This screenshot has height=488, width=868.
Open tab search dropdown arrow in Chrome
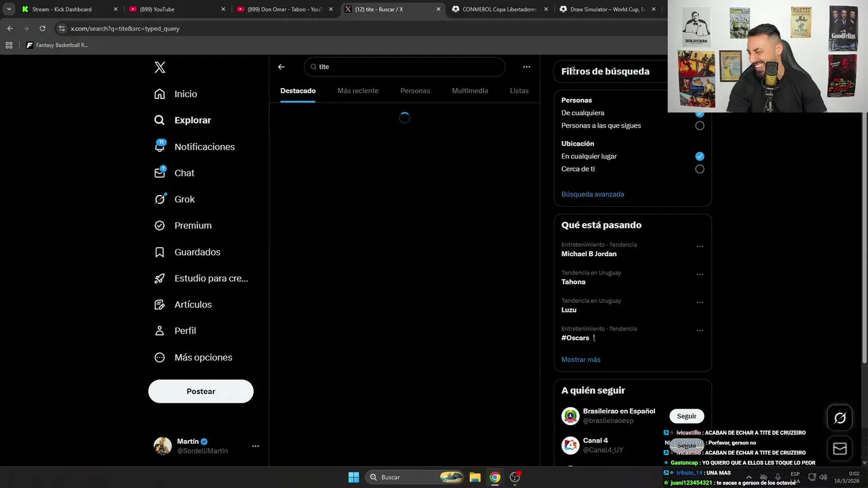point(9,9)
